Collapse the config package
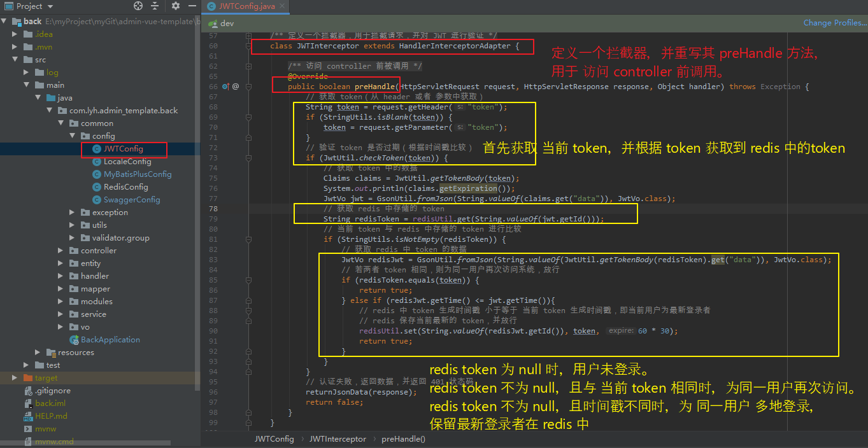Screen dimensions: 868x448 point(73,136)
